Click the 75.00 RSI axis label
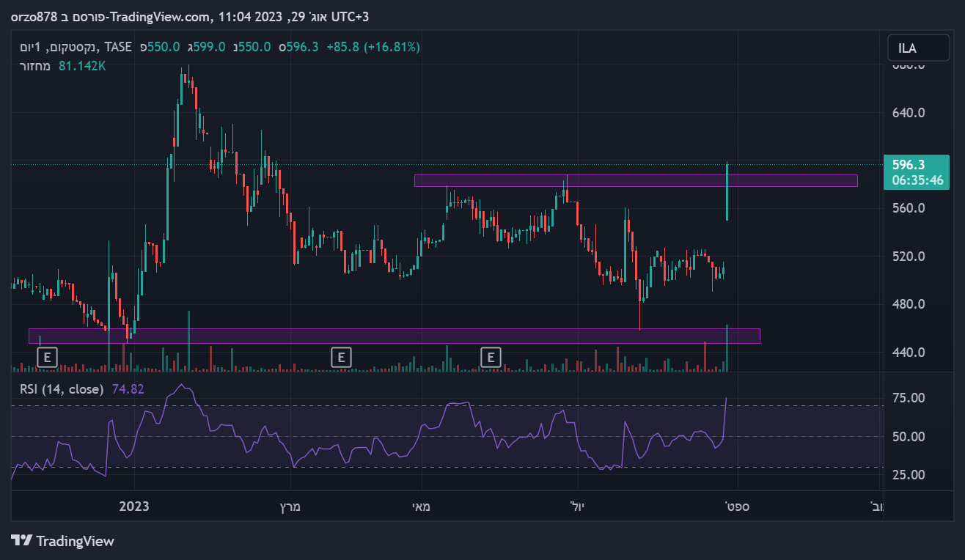 coord(909,398)
